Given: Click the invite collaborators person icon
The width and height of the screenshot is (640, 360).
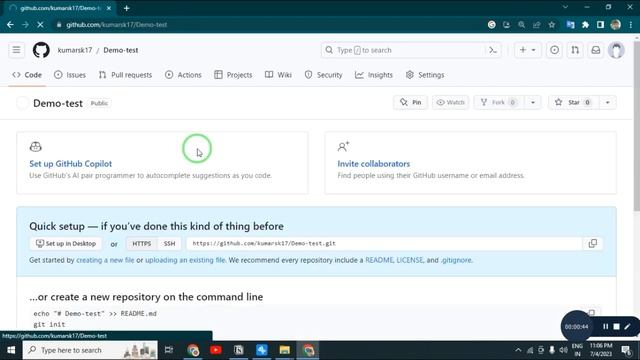Looking at the screenshot, I should pyautogui.click(x=343, y=147).
